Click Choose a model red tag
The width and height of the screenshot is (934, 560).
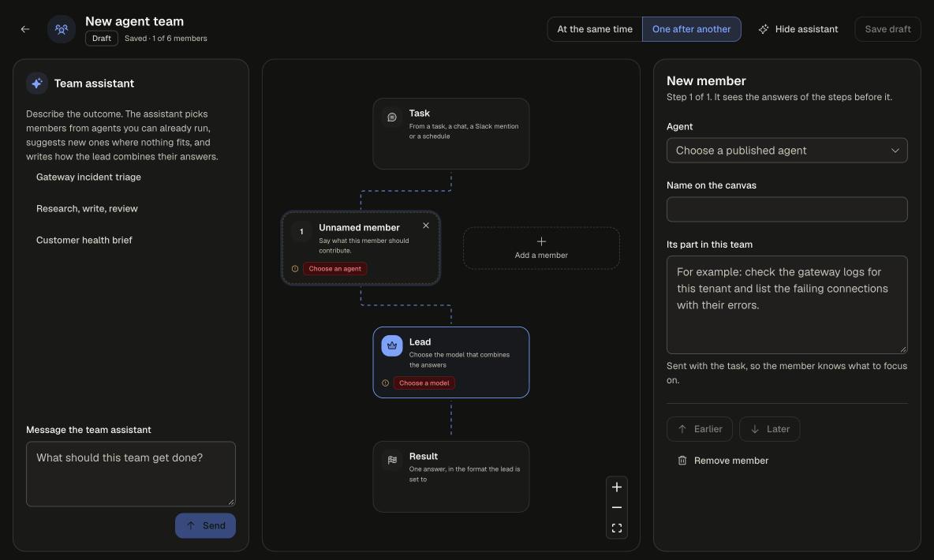tap(424, 383)
